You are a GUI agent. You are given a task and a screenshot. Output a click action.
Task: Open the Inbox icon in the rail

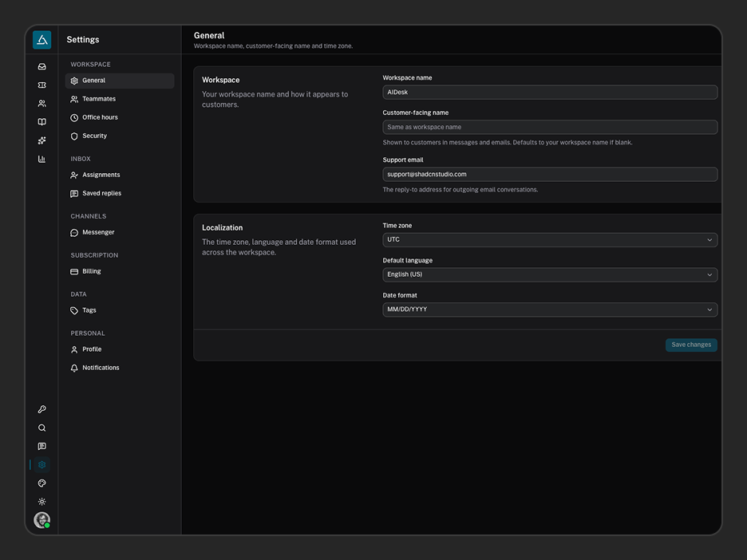coord(42,67)
